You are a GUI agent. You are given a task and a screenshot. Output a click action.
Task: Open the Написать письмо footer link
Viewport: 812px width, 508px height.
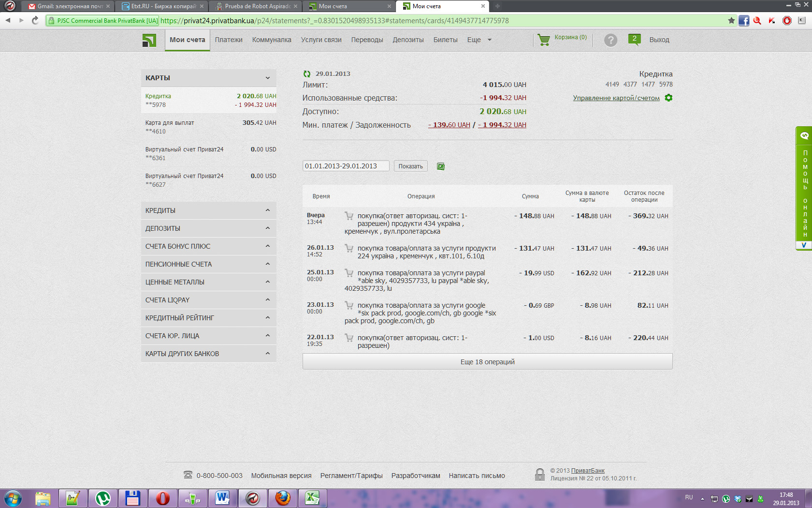coord(477,476)
